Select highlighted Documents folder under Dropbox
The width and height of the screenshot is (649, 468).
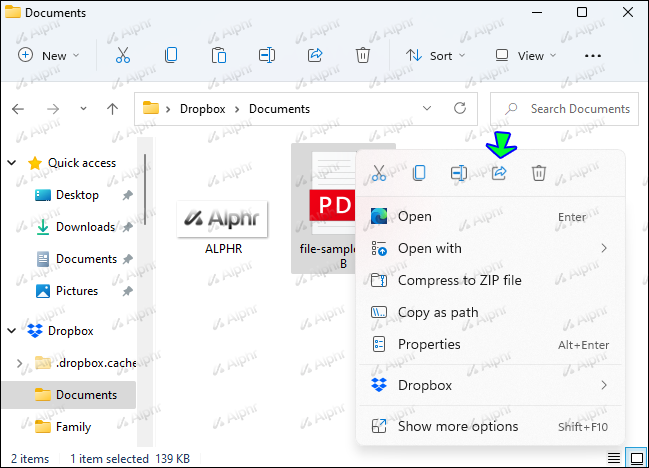point(69,395)
